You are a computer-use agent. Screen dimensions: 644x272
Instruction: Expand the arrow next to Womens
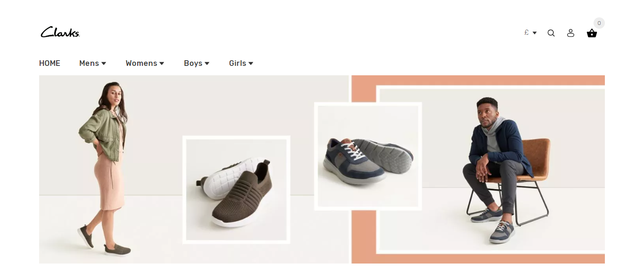[162, 64]
